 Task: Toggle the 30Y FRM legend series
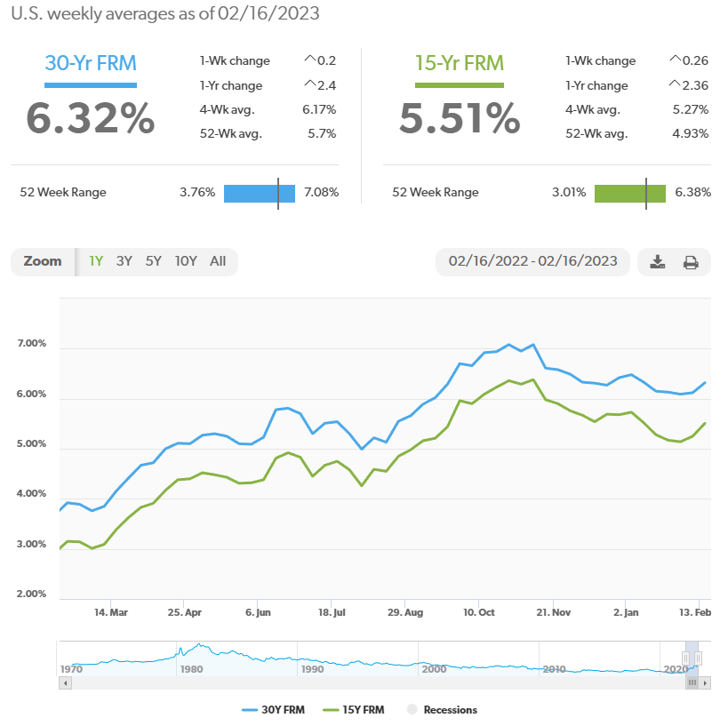pyautogui.click(x=271, y=710)
